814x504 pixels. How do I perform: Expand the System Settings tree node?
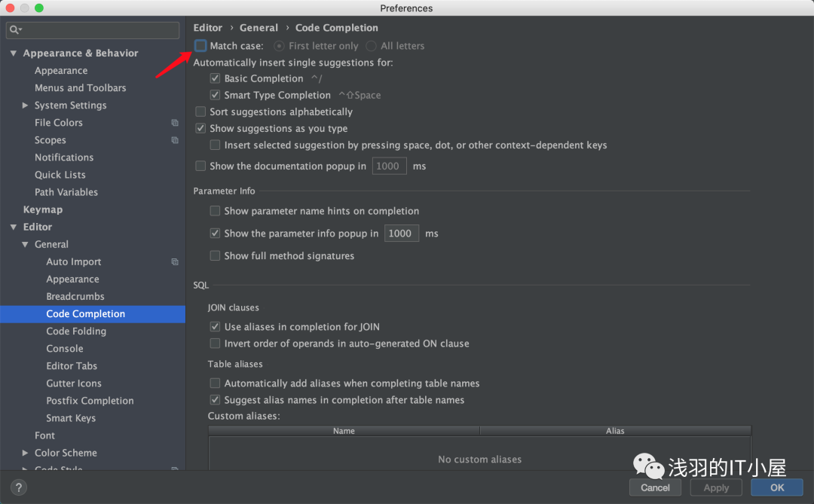tap(26, 105)
